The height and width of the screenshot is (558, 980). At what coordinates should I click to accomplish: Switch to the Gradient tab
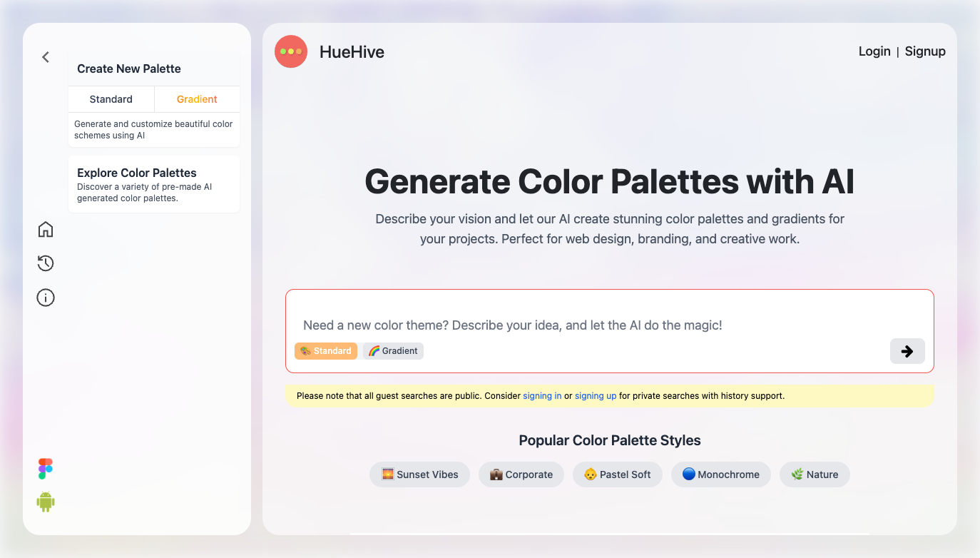pyautogui.click(x=197, y=98)
